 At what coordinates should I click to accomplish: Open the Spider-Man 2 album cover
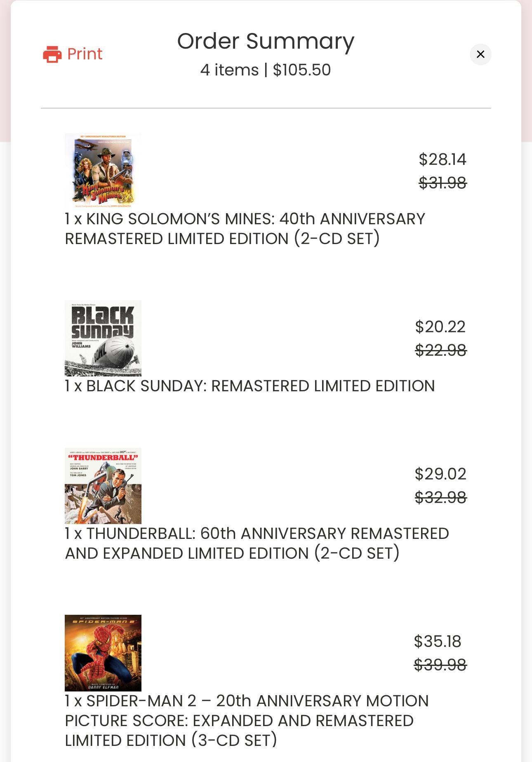pos(103,653)
